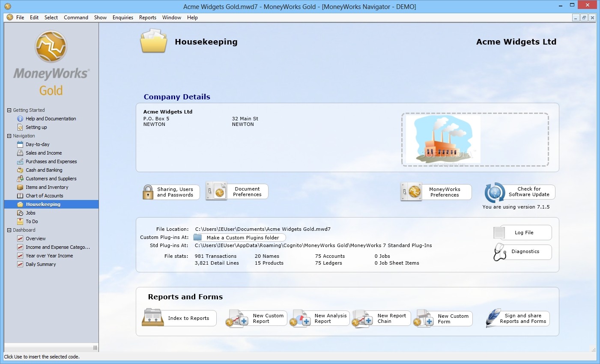Image resolution: width=600 pixels, height=364 pixels.
Task: Click '75 Accounts' file stat
Action: (x=330, y=256)
